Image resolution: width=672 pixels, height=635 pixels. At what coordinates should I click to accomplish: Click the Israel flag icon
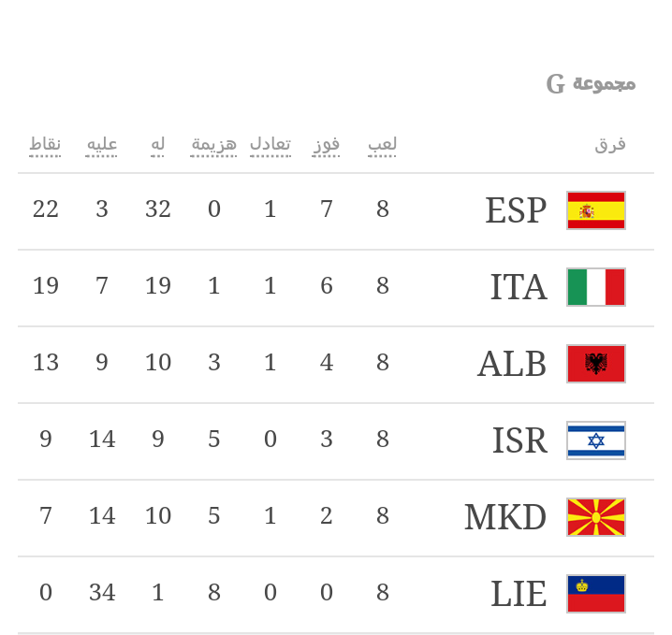click(x=596, y=440)
